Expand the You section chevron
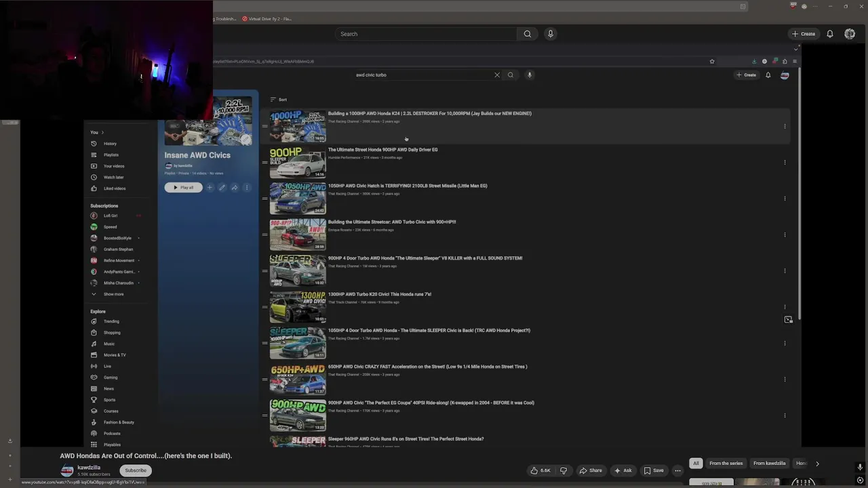 point(102,132)
